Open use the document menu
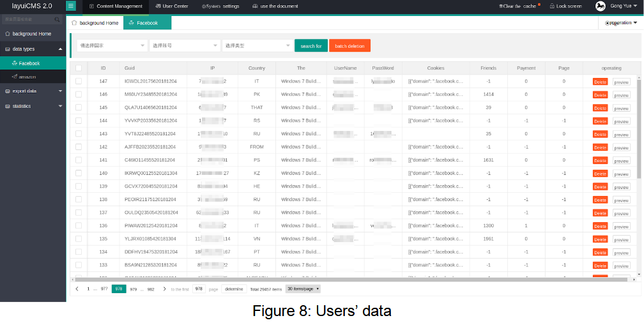This screenshot has height=325, width=644. click(x=275, y=6)
